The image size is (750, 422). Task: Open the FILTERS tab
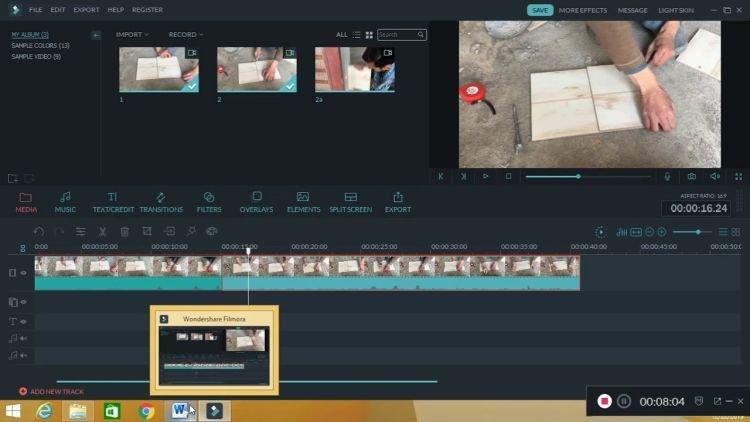(x=209, y=202)
